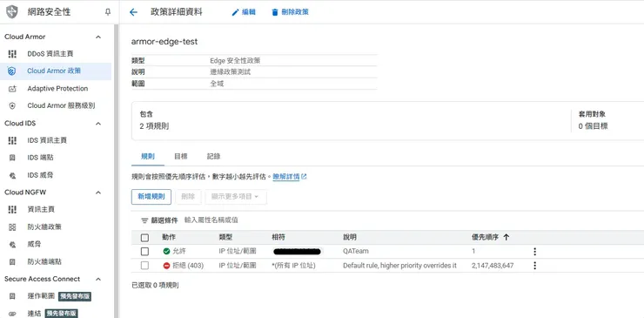Click the redacted IP match cell

click(298, 251)
